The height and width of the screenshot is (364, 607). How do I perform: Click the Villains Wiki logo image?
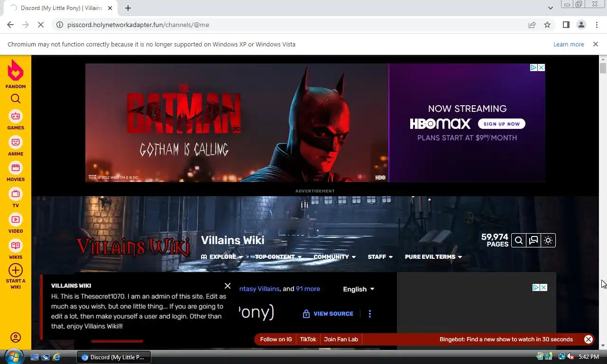[133, 247]
